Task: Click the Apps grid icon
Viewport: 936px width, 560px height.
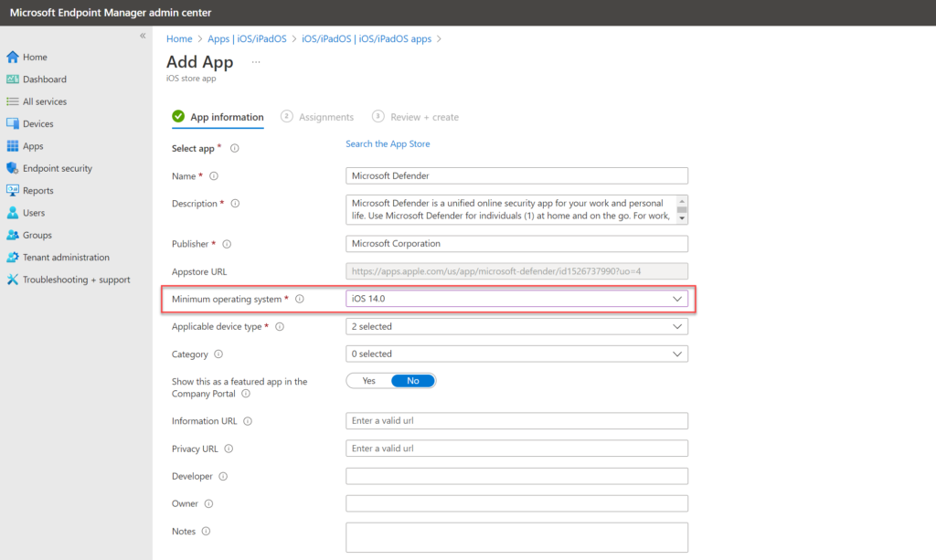Action: pyautogui.click(x=13, y=146)
